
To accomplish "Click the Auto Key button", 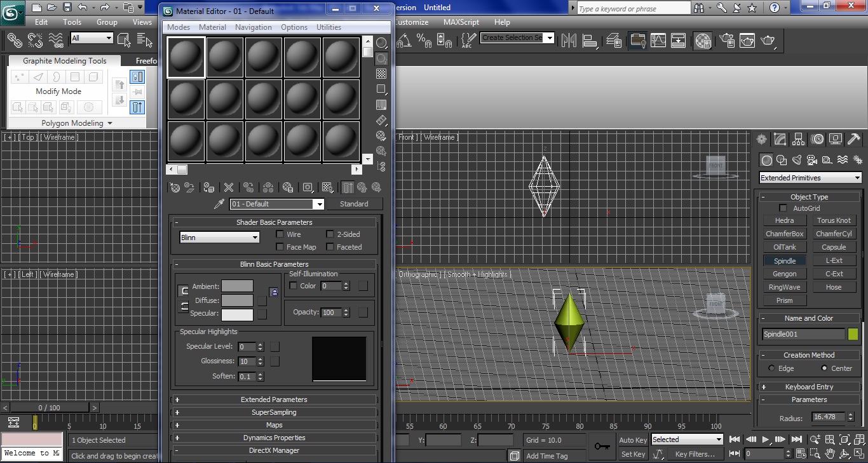I will (x=633, y=440).
